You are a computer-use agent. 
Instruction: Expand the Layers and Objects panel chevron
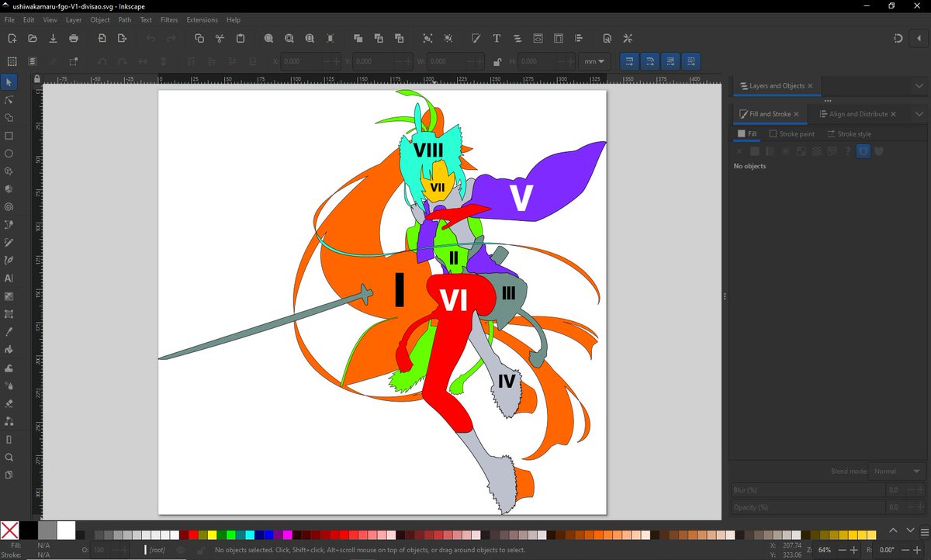(919, 86)
